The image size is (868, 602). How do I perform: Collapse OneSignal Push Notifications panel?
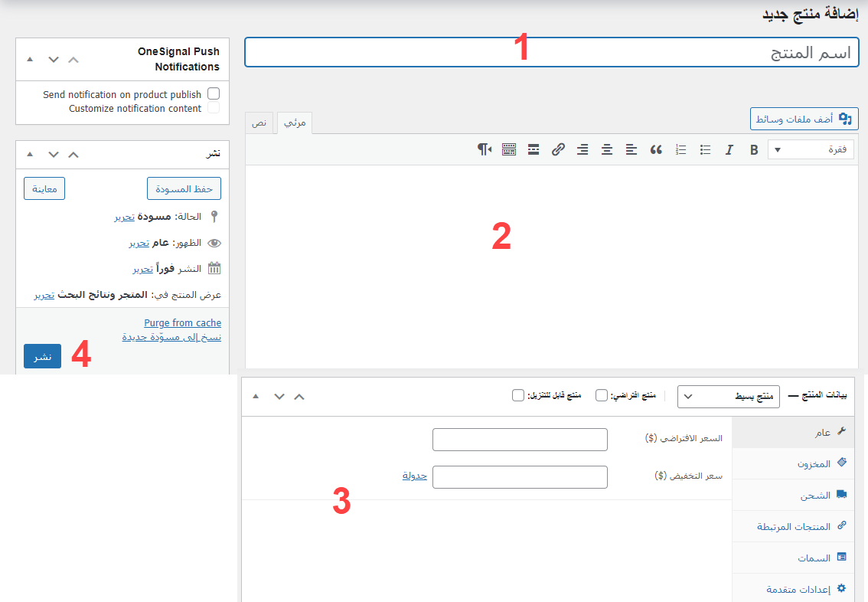click(x=31, y=60)
